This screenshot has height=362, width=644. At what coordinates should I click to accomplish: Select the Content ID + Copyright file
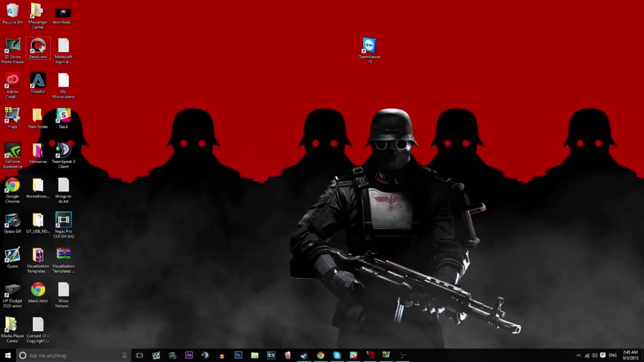point(38,330)
